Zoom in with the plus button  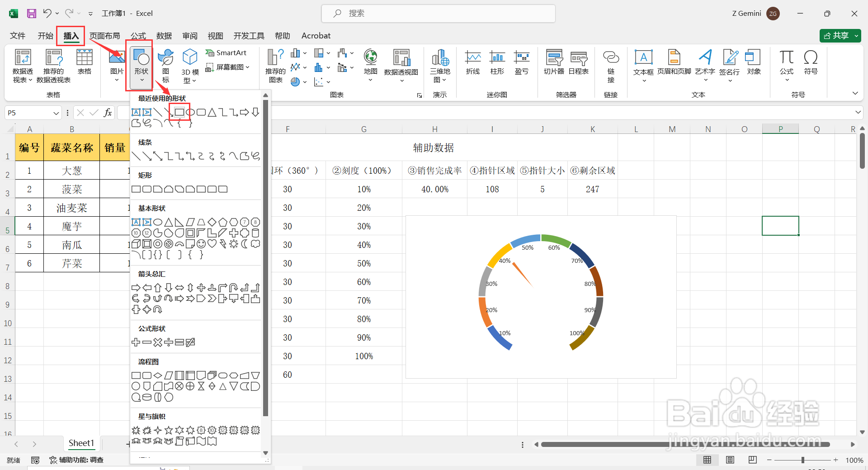836,460
